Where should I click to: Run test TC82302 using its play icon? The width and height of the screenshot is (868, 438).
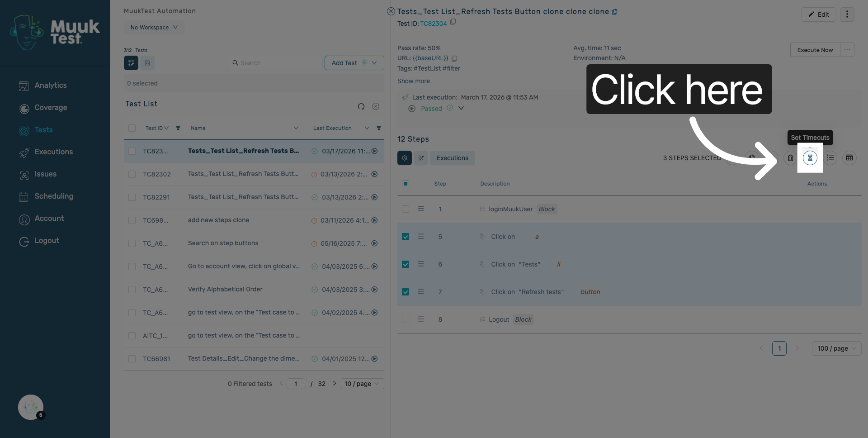coord(374,174)
